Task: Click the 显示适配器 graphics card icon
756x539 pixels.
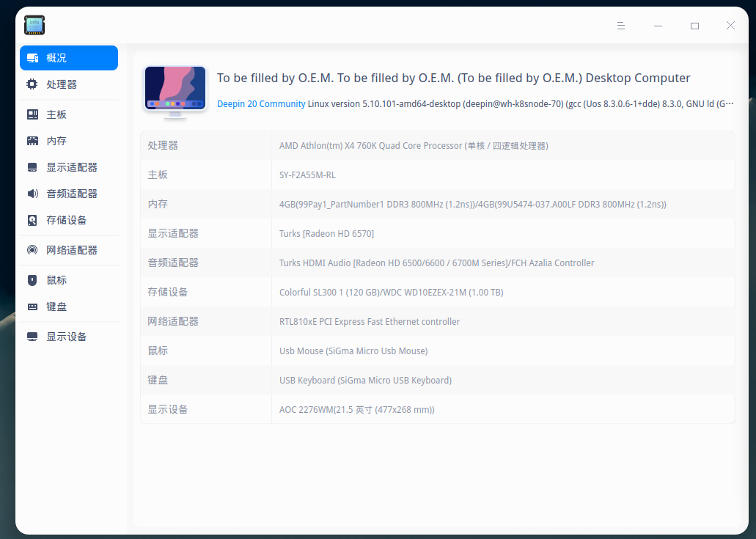Action: click(x=32, y=167)
